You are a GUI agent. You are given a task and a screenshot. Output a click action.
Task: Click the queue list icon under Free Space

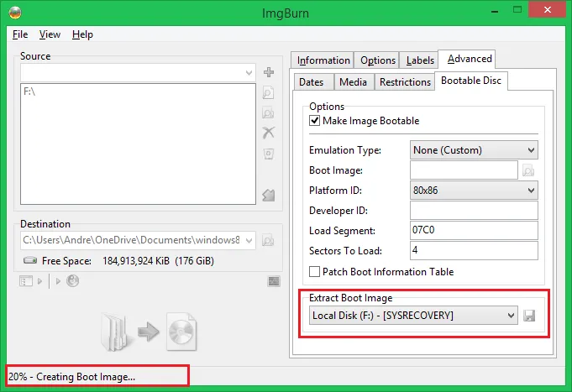[26, 281]
